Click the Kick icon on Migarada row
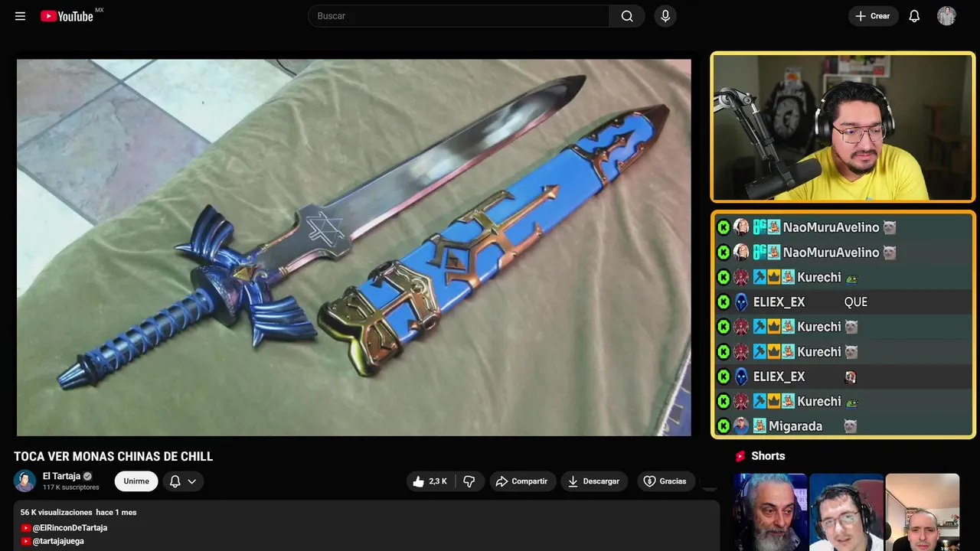 (x=724, y=426)
